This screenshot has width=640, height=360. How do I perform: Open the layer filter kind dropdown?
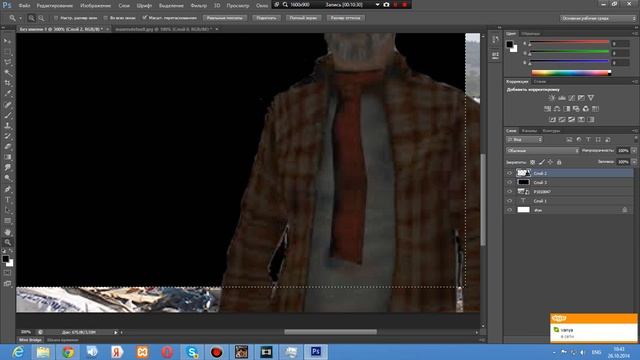[524, 140]
